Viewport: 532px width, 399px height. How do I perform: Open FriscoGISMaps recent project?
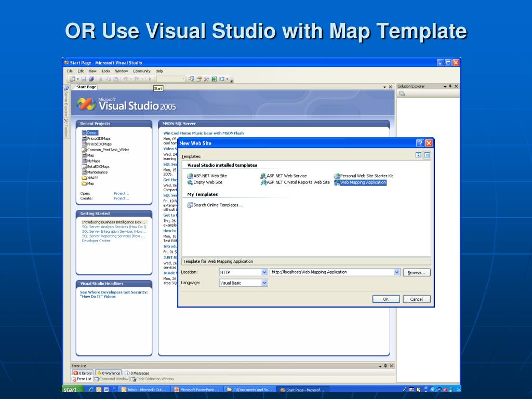click(x=96, y=138)
